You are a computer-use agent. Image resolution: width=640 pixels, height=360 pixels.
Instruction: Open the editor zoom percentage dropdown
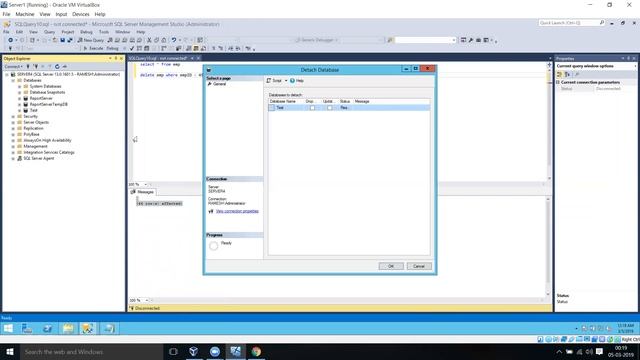tap(146, 184)
